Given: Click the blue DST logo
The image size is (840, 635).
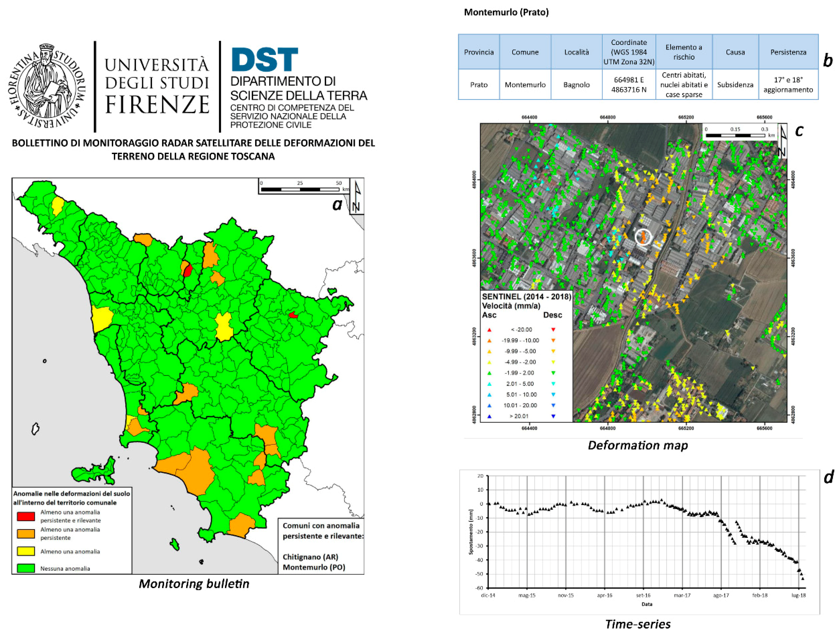Looking at the screenshot, I should [265, 60].
